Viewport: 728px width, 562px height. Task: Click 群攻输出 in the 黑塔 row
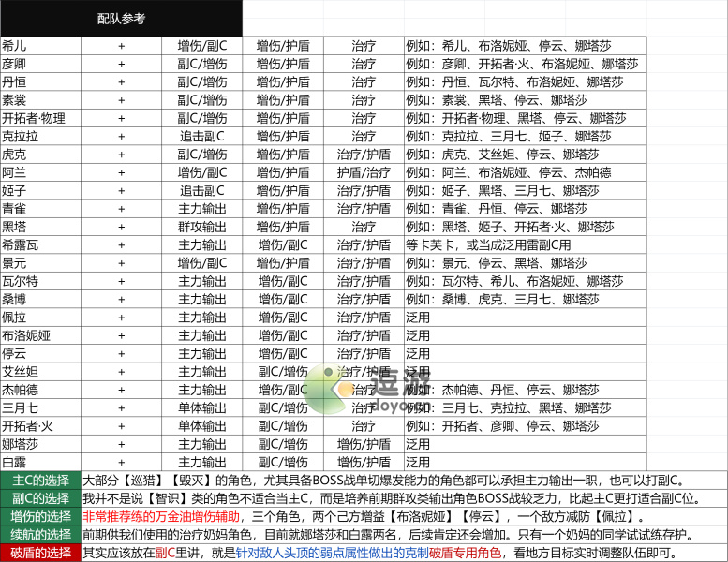202,227
